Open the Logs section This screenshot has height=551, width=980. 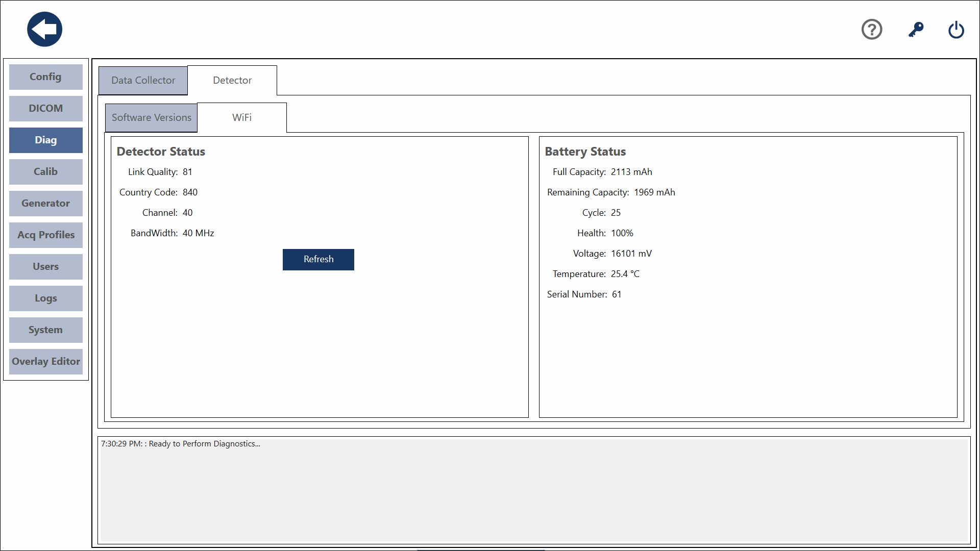(45, 298)
